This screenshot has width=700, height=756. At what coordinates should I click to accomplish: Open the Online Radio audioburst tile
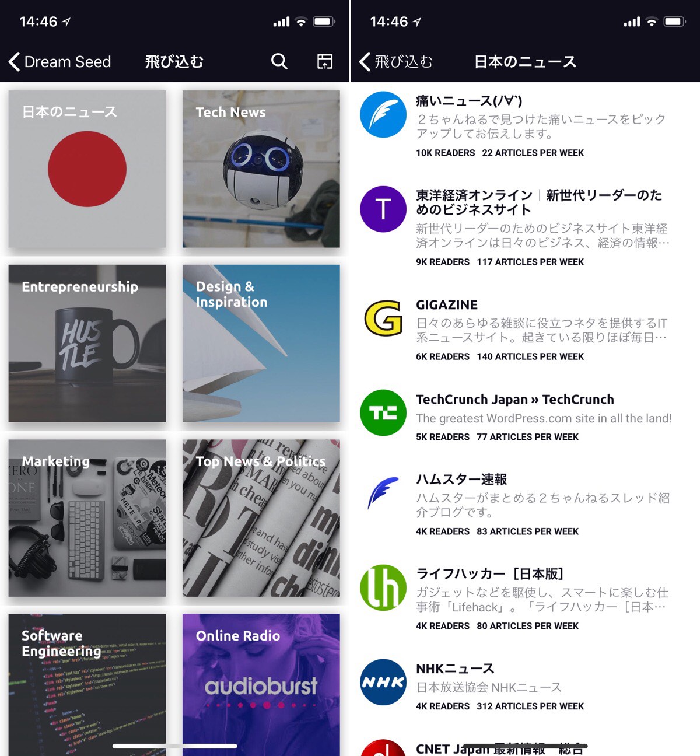click(x=261, y=685)
